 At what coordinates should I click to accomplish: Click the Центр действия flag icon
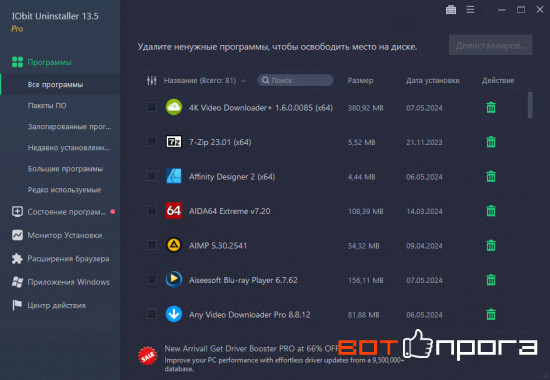(x=17, y=305)
